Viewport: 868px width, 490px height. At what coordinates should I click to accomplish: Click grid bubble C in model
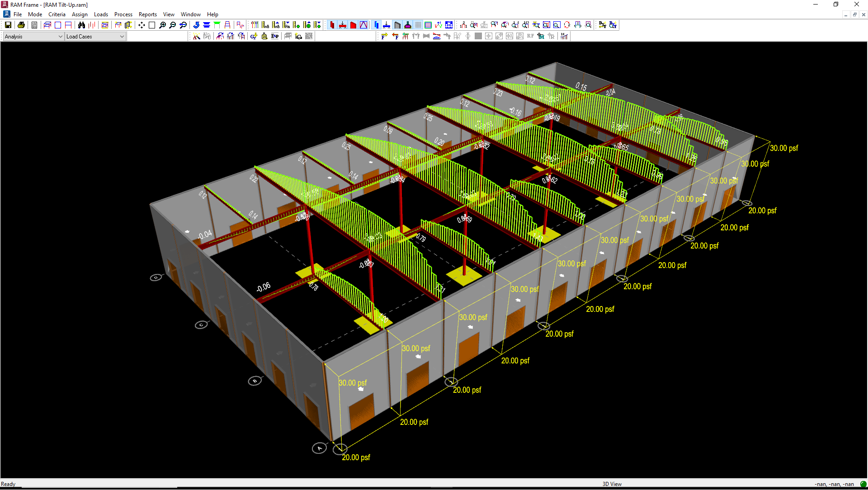201,325
